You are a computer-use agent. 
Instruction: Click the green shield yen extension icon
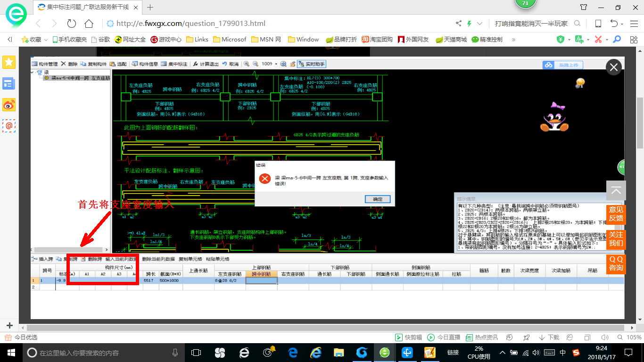click(x=561, y=40)
